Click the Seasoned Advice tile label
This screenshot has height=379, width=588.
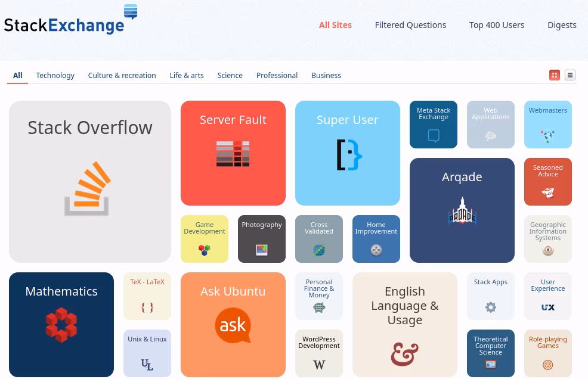tap(548, 171)
